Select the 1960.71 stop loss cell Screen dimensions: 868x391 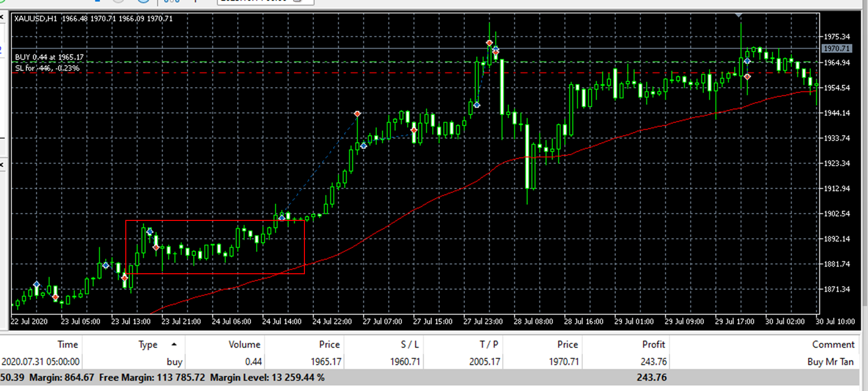click(405, 361)
